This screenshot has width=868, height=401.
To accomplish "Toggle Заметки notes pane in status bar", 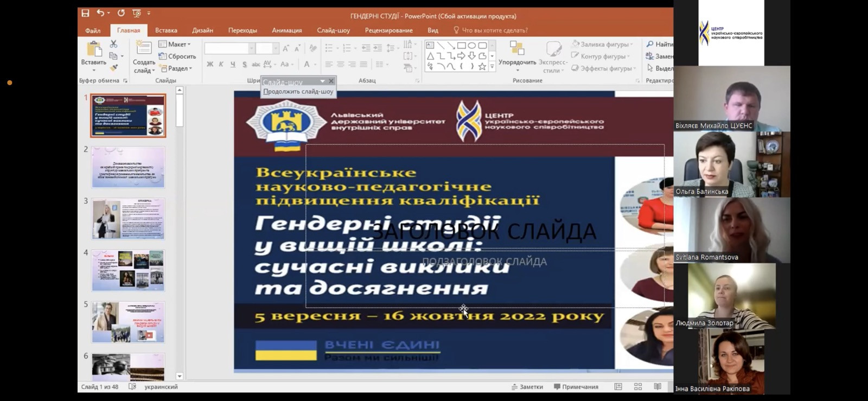I will click(527, 387).
